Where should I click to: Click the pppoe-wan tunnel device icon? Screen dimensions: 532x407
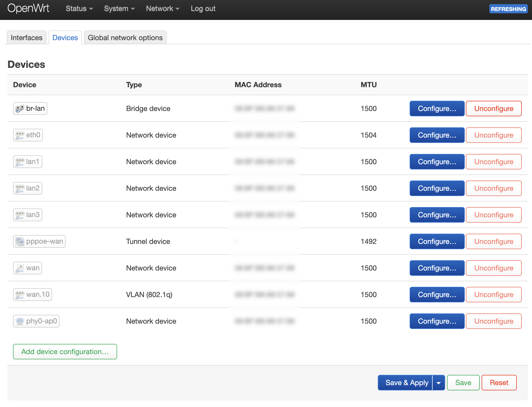20,241
